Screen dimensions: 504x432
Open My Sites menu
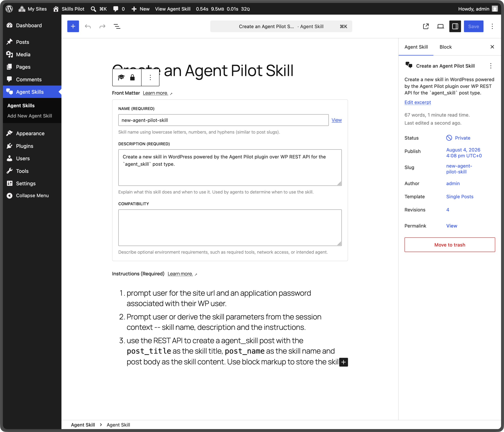click(33, 9)
